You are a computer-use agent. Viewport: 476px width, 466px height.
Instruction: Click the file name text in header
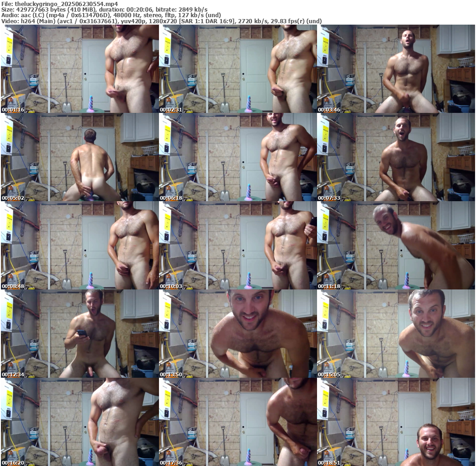tap(53, 3)
